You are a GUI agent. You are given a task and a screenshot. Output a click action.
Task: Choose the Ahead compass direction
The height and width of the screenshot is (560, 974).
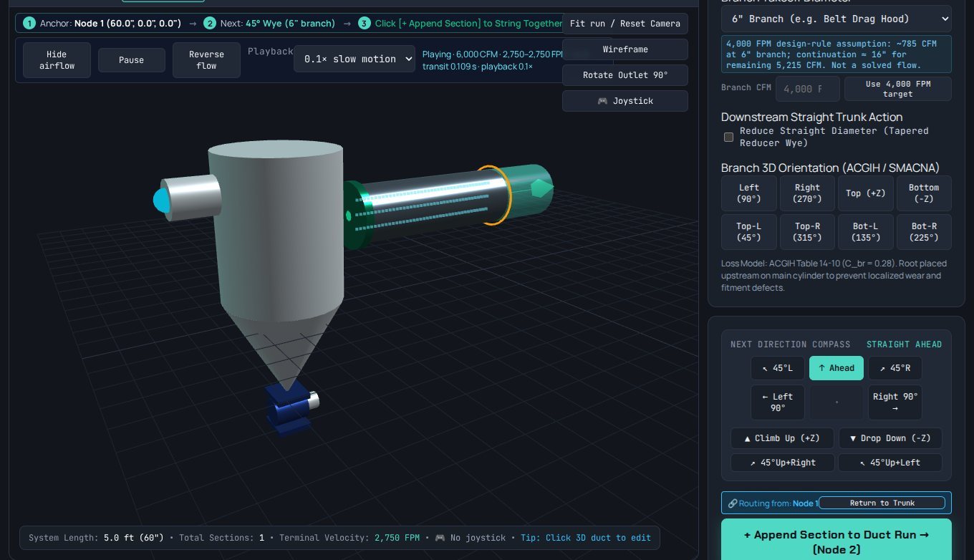click(x=836, y=368)
